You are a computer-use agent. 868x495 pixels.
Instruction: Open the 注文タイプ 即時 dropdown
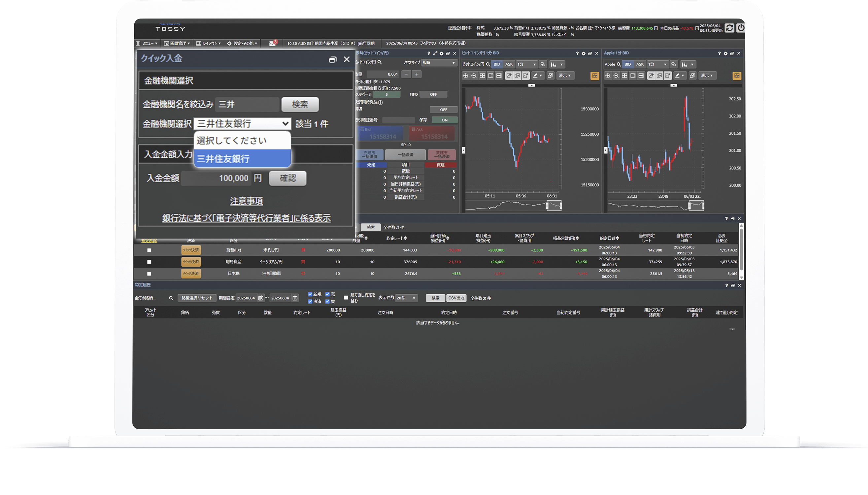coord(439,63)
